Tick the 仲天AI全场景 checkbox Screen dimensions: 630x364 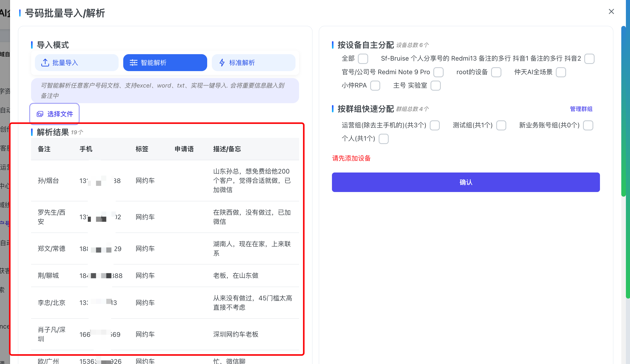(x=561, y=72)
